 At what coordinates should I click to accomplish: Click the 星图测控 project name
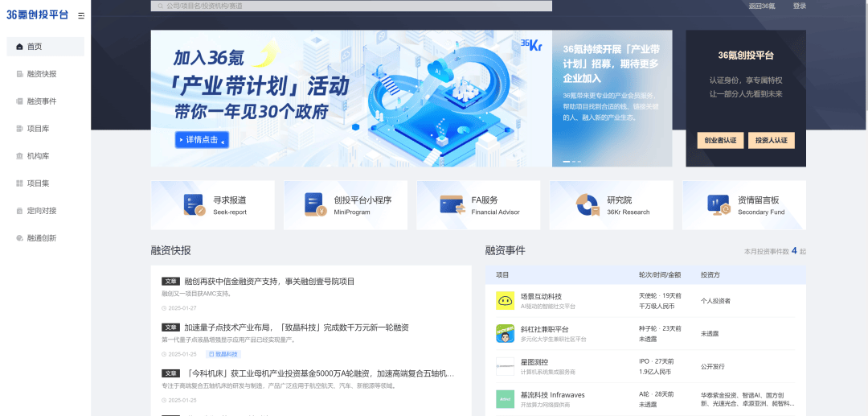[x=534, y=362]
